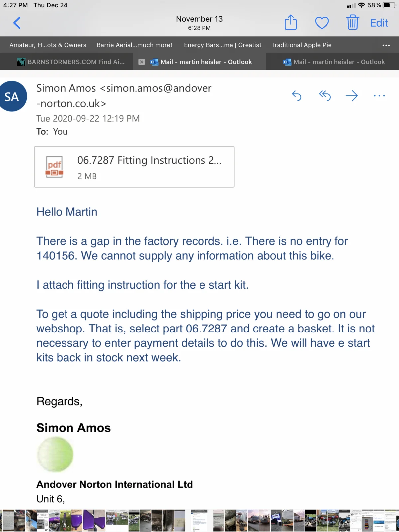Switch to the second Outlook Mail tab
Screen dimensions: 399x532
[x=334, y=62]
